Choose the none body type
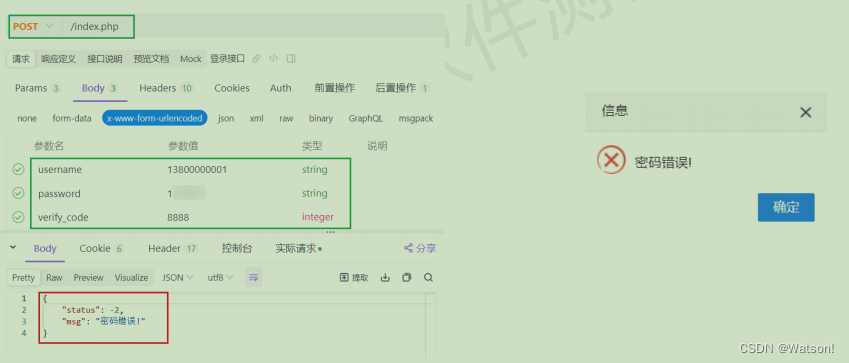 click(x=27, y=118)
